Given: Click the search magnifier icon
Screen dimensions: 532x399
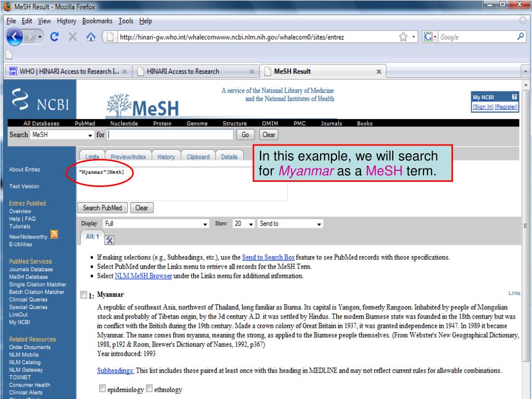Looking at the screenshot, I should click(x=521, y=36).
